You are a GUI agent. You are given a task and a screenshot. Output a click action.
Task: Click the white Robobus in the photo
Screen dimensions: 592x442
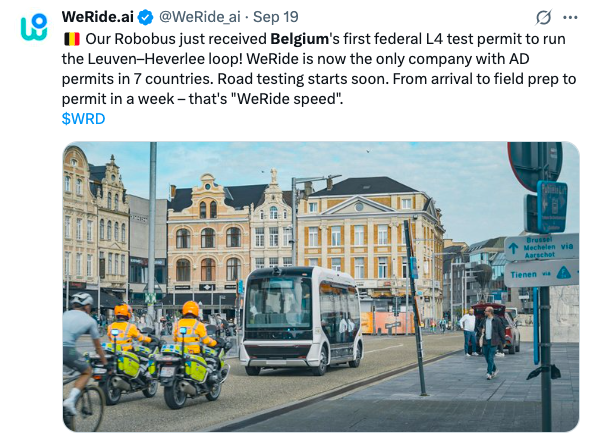(x=302, y=321)
